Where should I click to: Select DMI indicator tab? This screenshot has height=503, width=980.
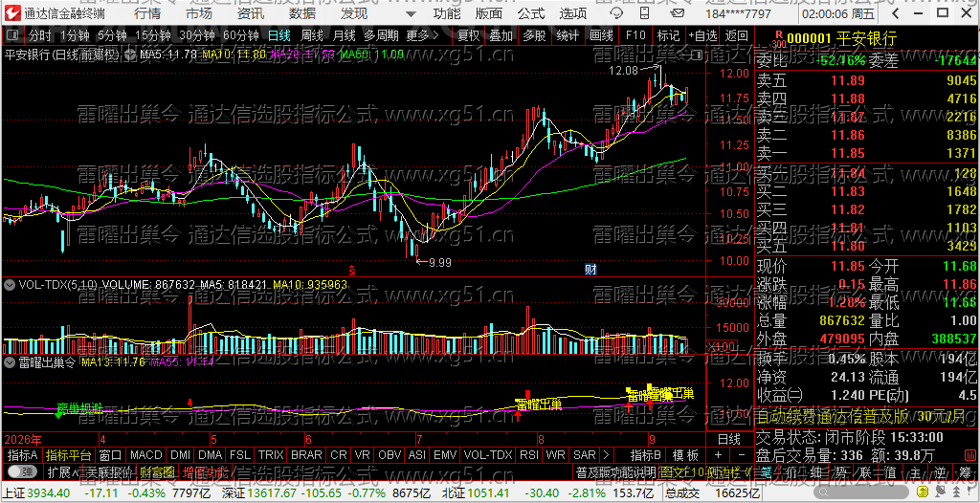point(181,455)
